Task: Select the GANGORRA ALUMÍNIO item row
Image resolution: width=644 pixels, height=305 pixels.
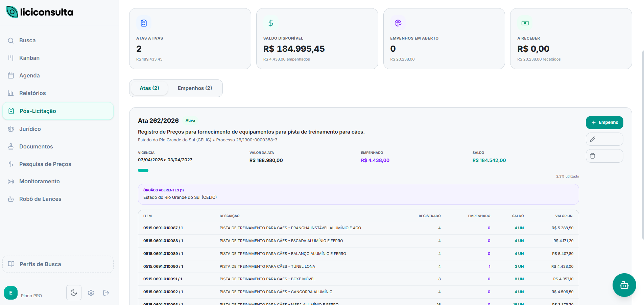Action: [x=358, y=292]
